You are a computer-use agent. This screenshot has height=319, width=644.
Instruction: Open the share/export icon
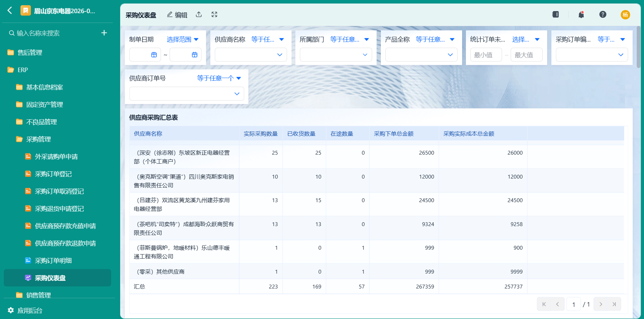(x=199, y=15)
